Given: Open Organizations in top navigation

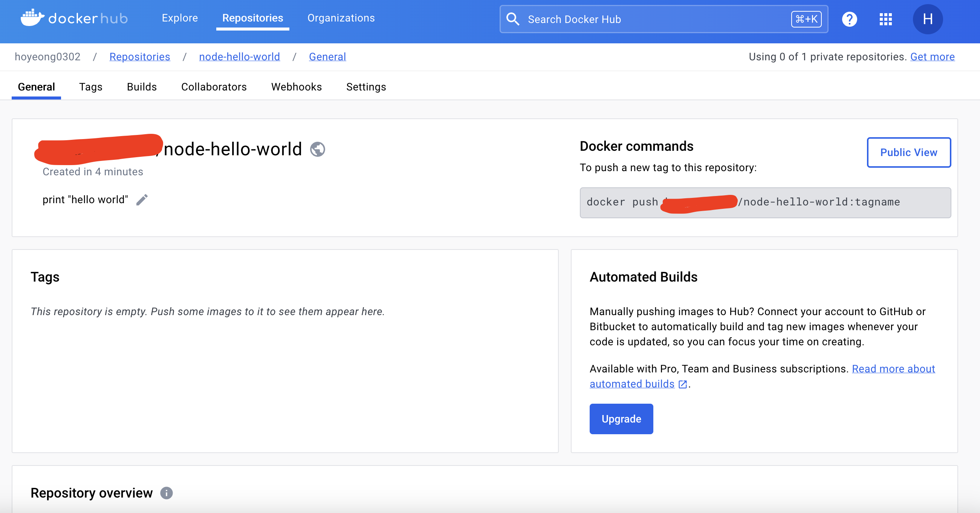Looking at the screenshot, I should (x=341, y=18).
